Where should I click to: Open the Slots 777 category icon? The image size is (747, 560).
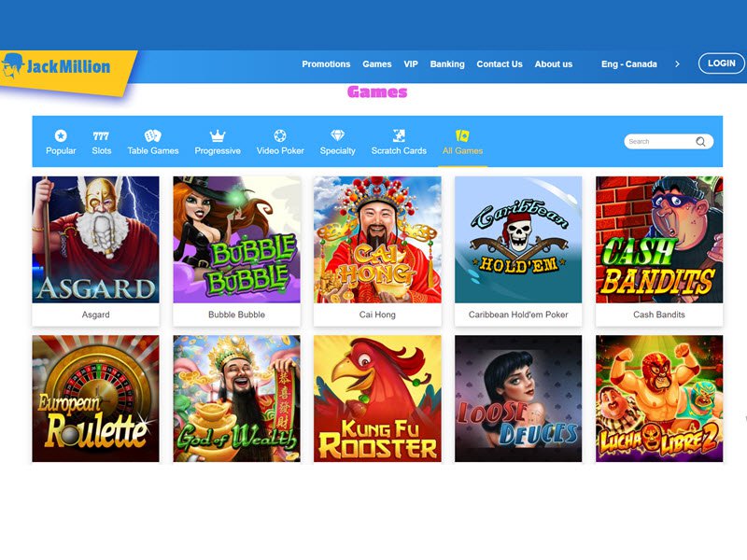pos(101,136)
